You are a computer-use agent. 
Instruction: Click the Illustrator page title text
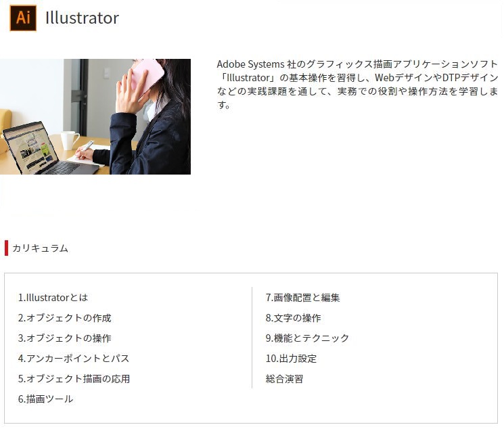coord(82,18)
